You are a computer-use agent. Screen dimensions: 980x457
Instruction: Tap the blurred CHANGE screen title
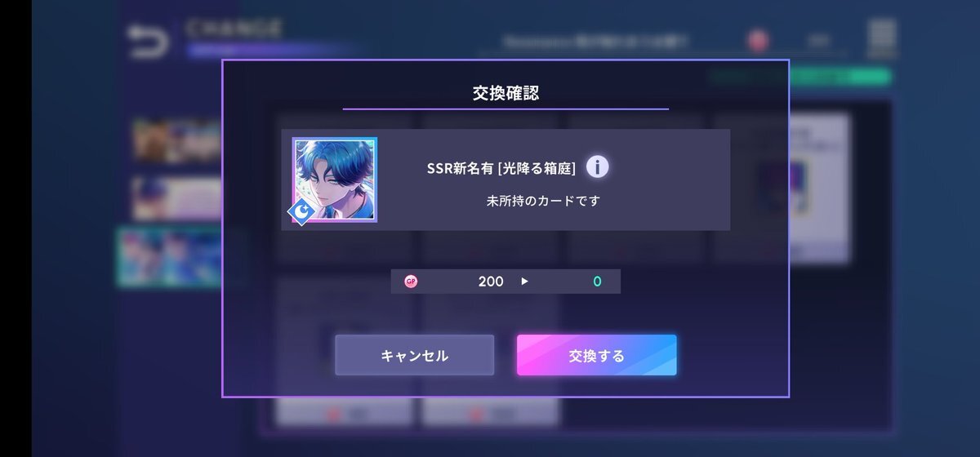pos(234,28)
